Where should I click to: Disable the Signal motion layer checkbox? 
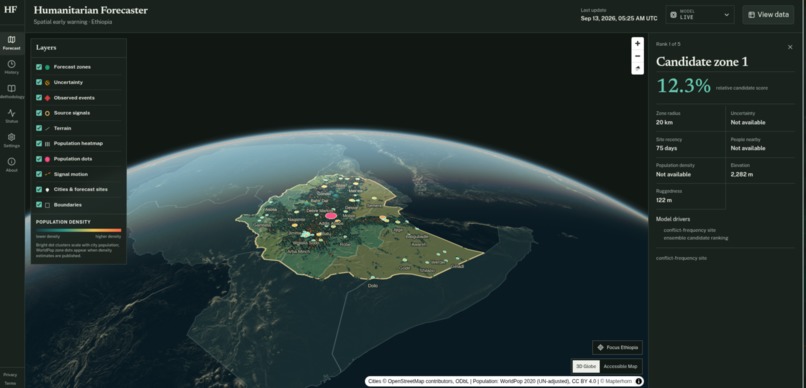pyautogui.click(x=39, y=174)
